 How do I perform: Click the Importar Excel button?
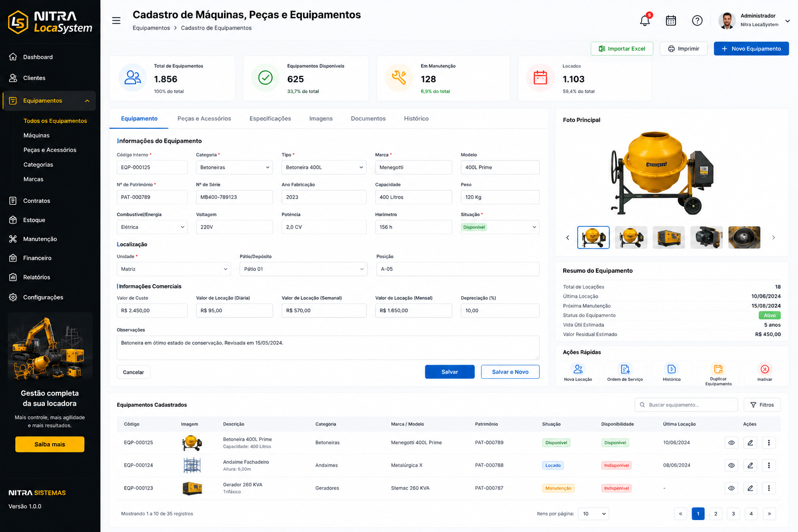(x=622, y=48)
